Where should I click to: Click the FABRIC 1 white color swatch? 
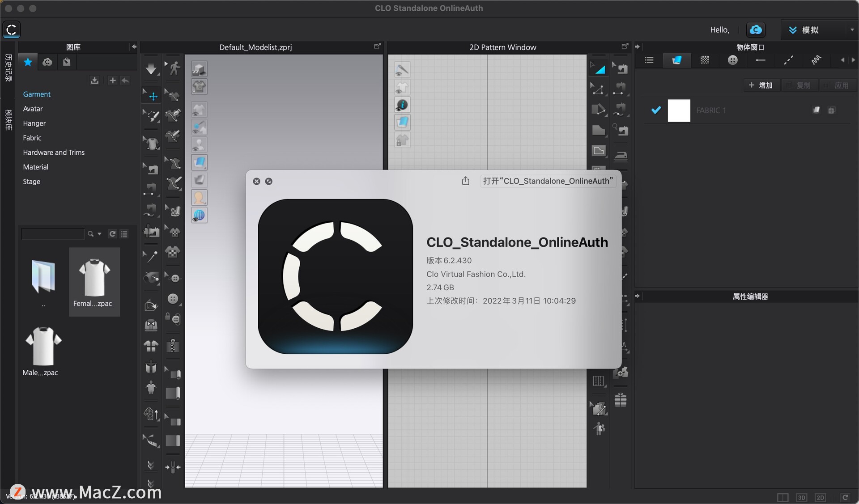pyautogui.click(x=679, y=110)
